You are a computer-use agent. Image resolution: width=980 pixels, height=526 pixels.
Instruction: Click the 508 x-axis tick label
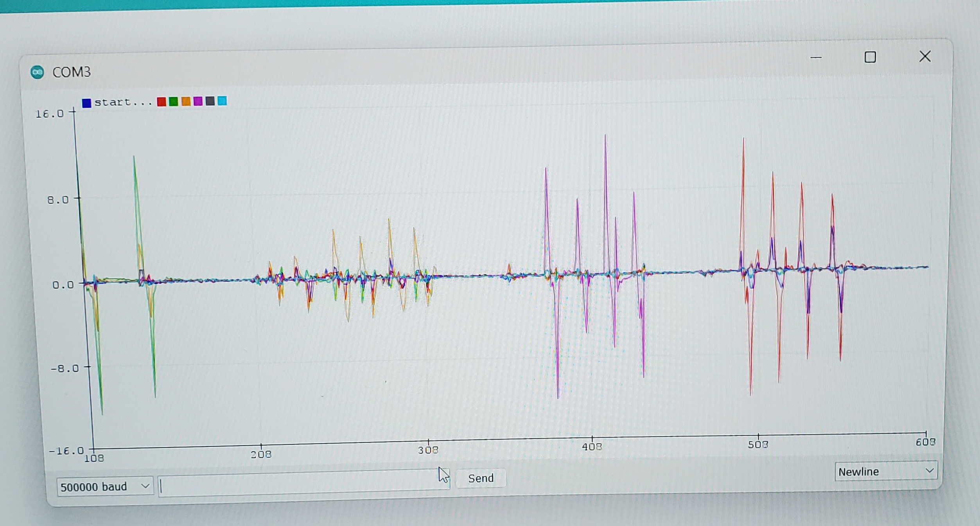click(x=758, y=445)
